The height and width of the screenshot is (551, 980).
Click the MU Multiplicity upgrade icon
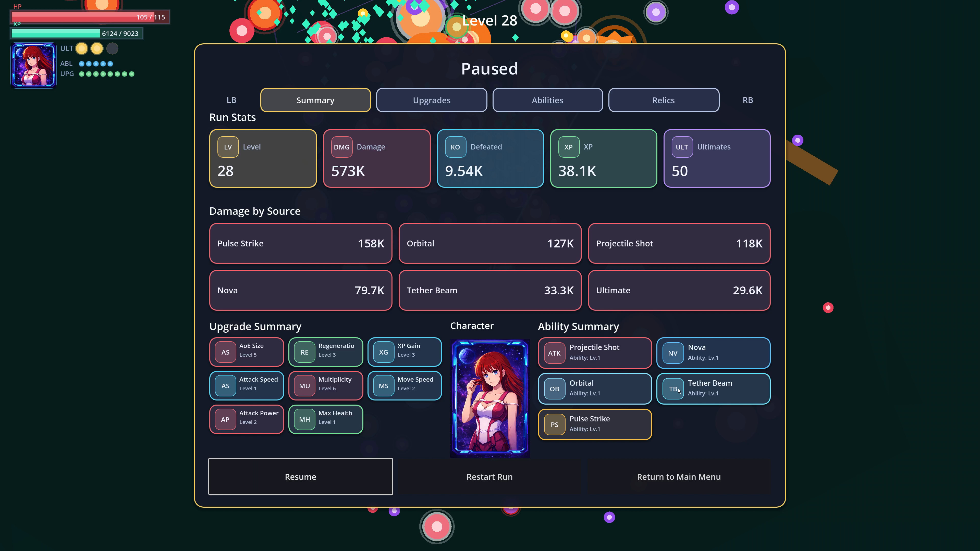[x=304, y=386]
